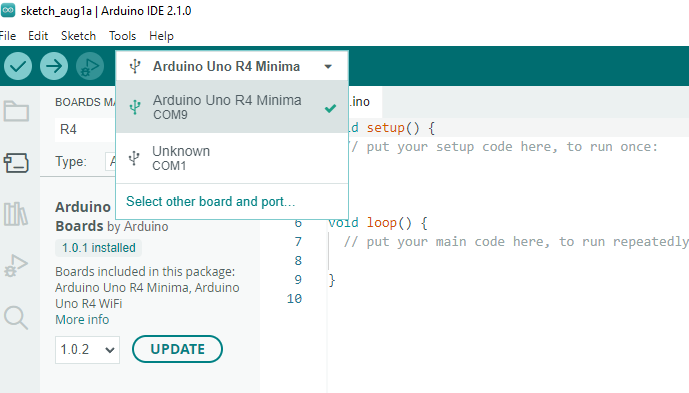
Task: Click the setup() function name in the code
Action: [x=385, y=128]
